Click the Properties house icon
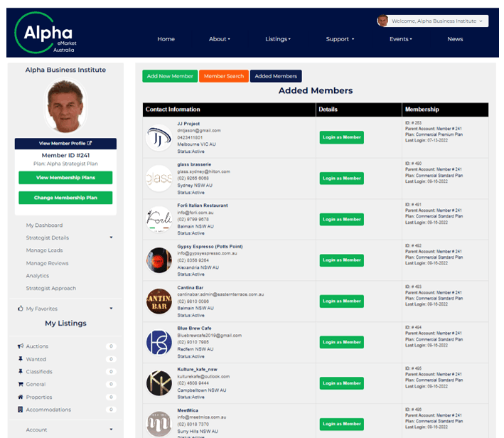Image resolution: width=504 pixels, height=438 pixels. coord(20,397)
